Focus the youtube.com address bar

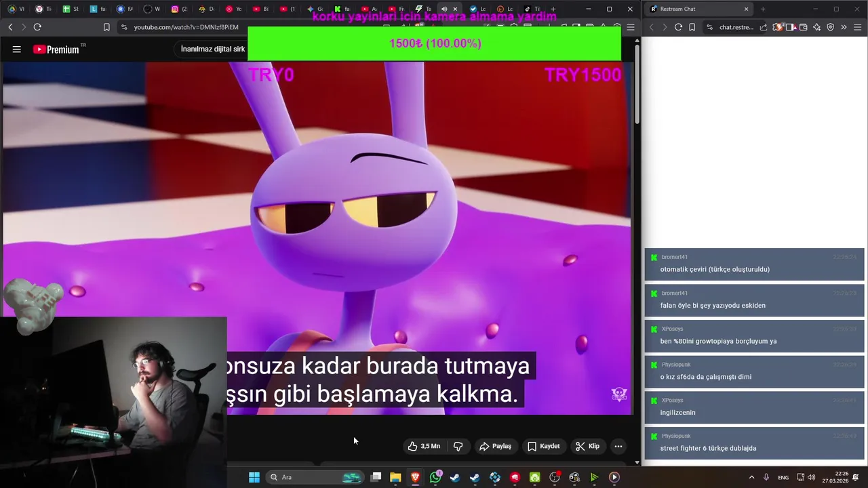186,27
